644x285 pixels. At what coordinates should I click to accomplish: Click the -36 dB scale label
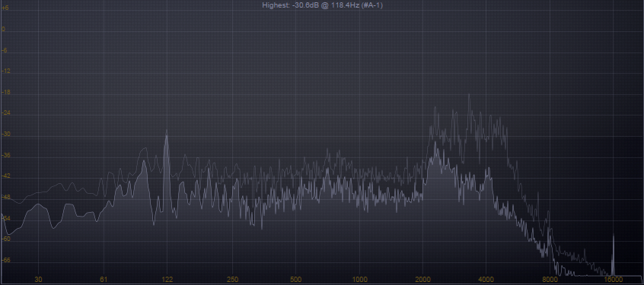pos(6,155)
